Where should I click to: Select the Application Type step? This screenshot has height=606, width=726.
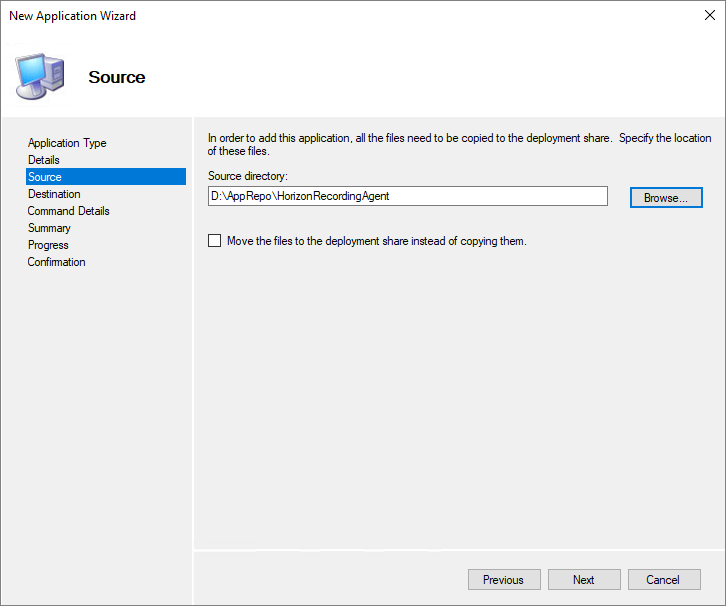click(x=67, y=143)
